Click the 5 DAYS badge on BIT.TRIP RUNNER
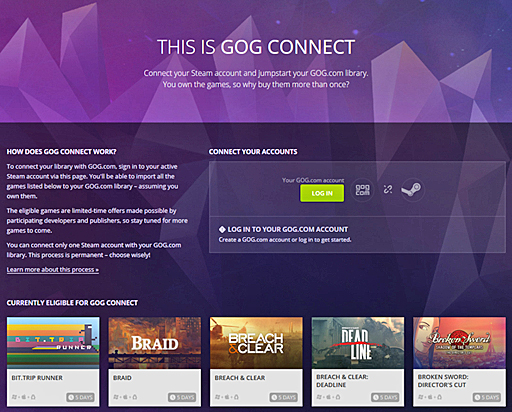The image size is (512, 412). (x=80, y=397)
